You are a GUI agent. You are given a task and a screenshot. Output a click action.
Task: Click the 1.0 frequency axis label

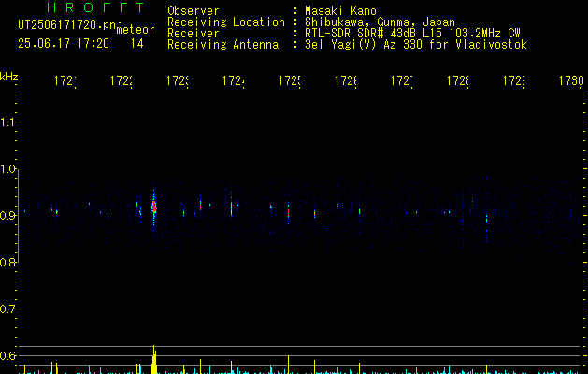pos(7,169)
